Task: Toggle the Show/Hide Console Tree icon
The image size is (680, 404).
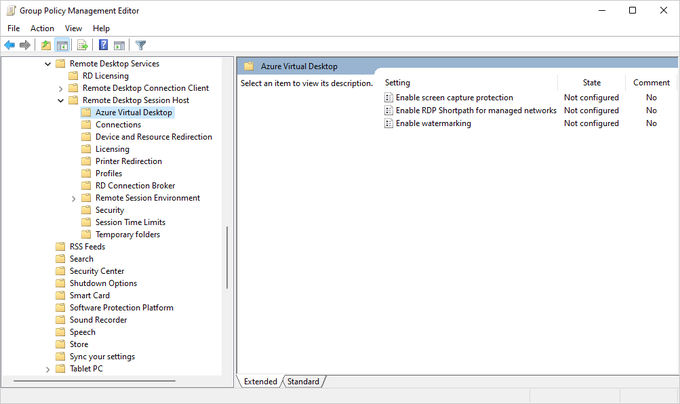Action: tap(62, 45)
